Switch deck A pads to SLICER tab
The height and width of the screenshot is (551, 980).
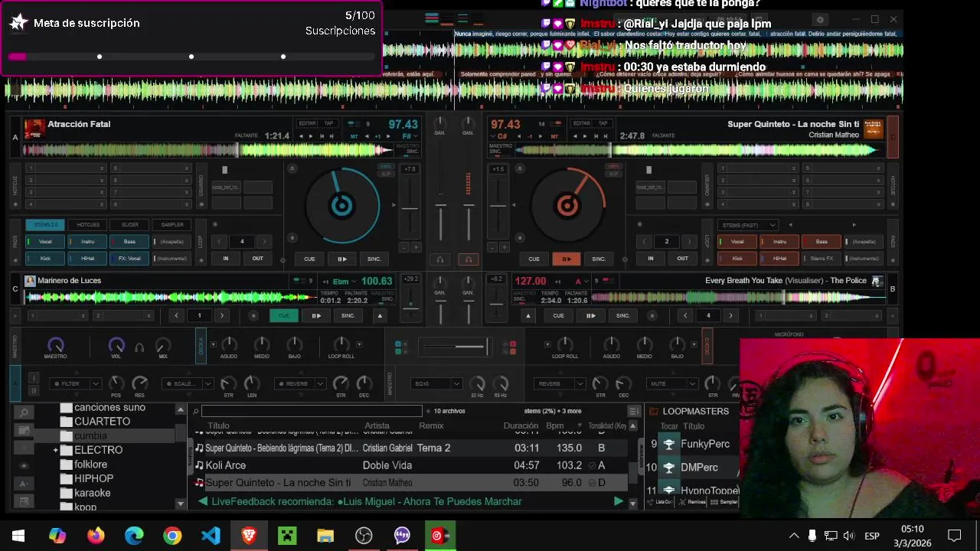click(x=130, y=225)
